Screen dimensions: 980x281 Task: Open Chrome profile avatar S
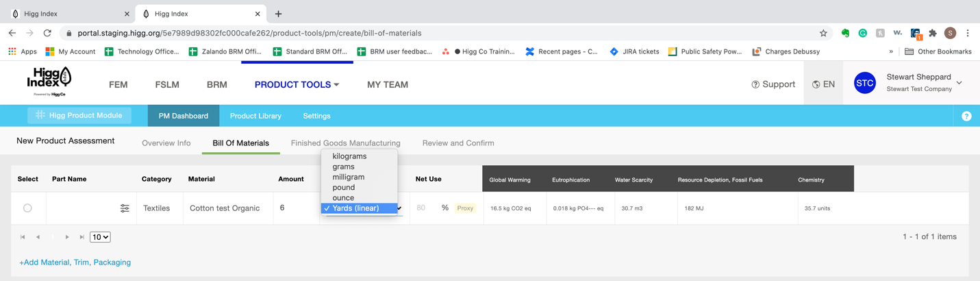click(950, 33)
